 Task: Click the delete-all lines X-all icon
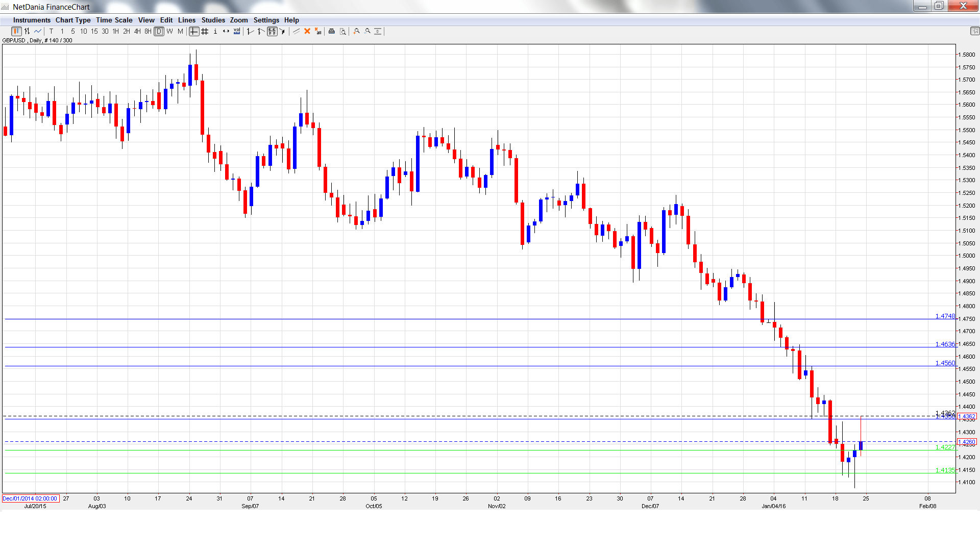(317, 31)
